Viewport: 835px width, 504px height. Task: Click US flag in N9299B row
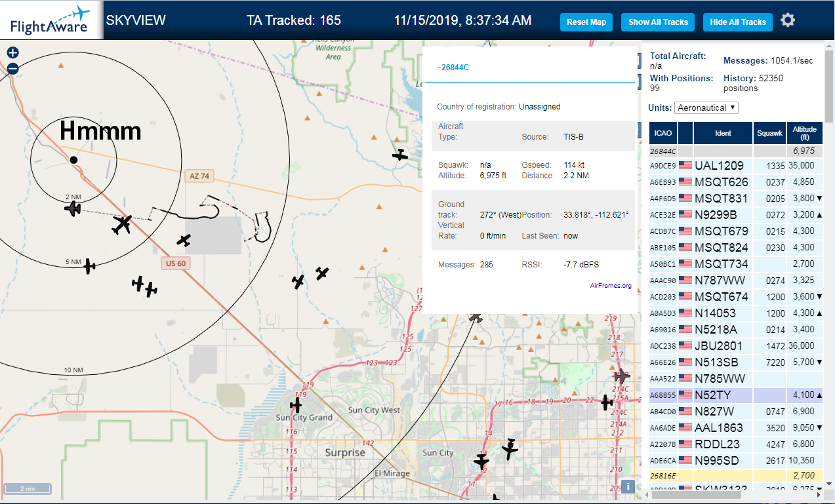point(685,215)
